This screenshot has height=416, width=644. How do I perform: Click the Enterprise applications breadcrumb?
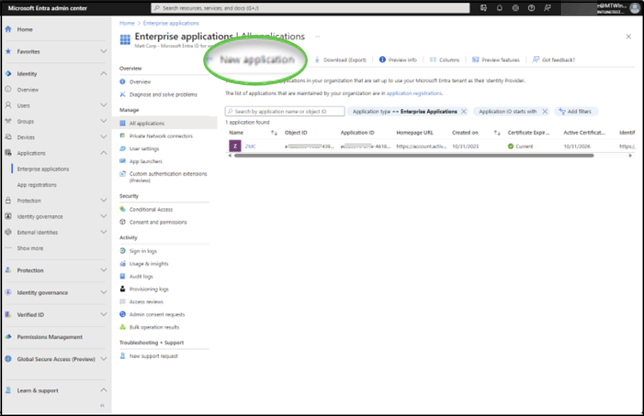click(x=171, y=23)
